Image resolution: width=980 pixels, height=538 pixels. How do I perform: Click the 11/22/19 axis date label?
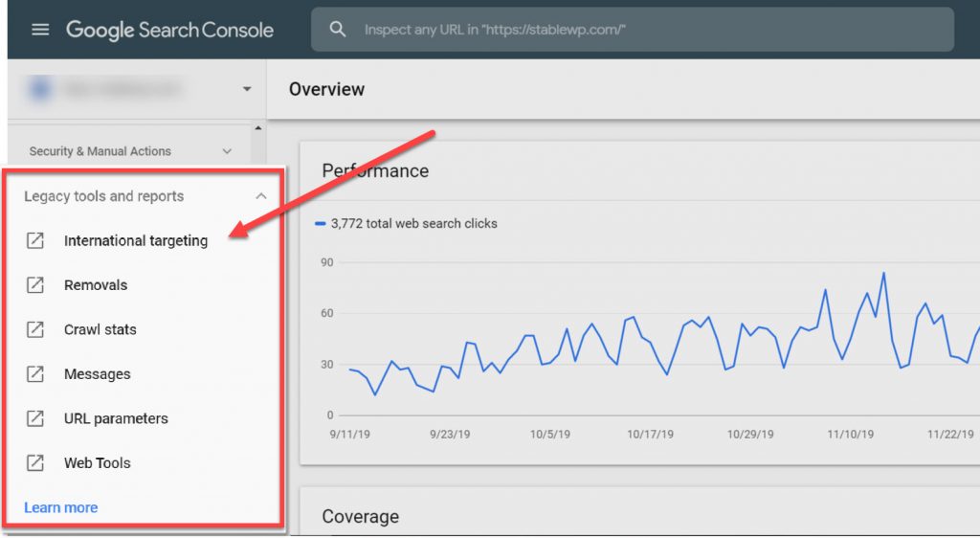[950, 434]
